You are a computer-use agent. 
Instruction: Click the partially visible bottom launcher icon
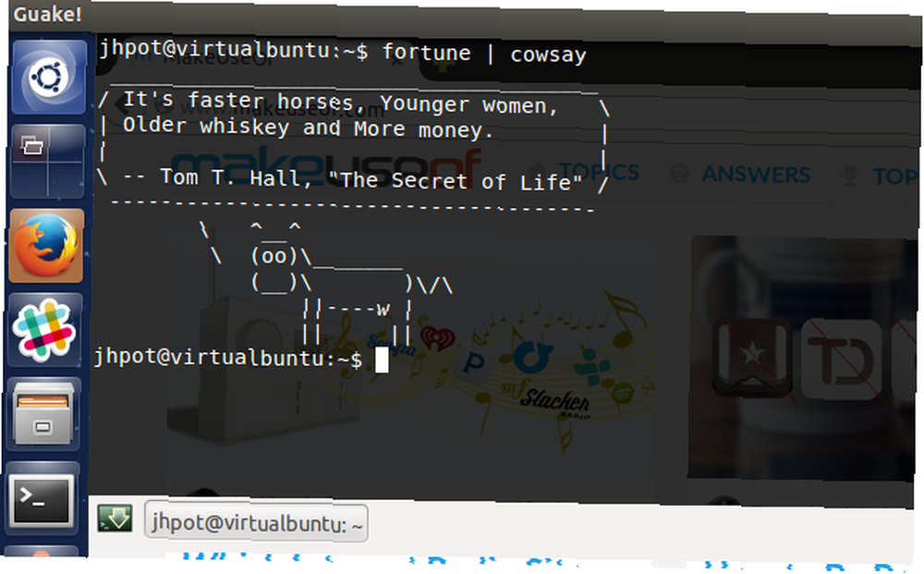pos(42,552)
